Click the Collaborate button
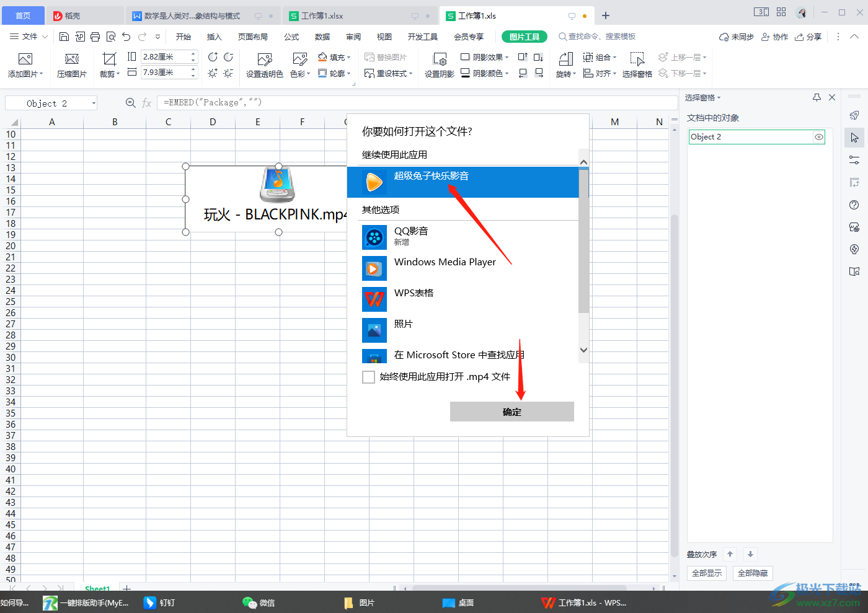Screen dimensions: 868x613 [x=775, y=37]
